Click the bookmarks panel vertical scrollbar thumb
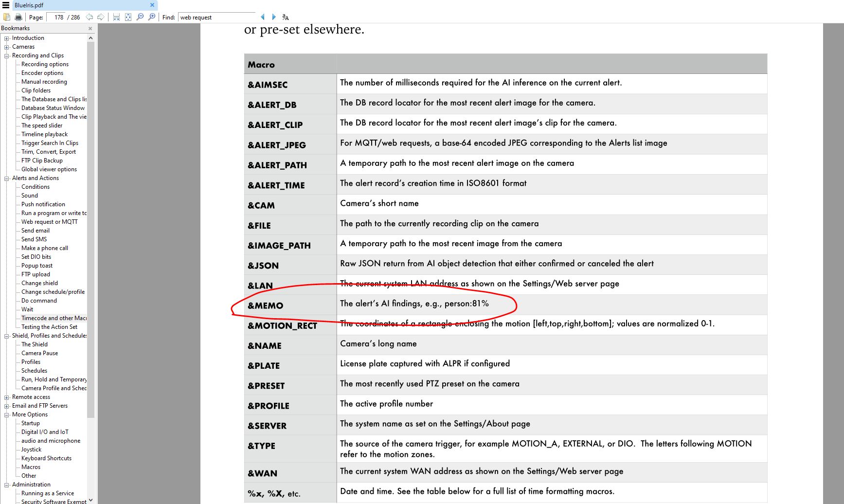 [x=90, y=230]
